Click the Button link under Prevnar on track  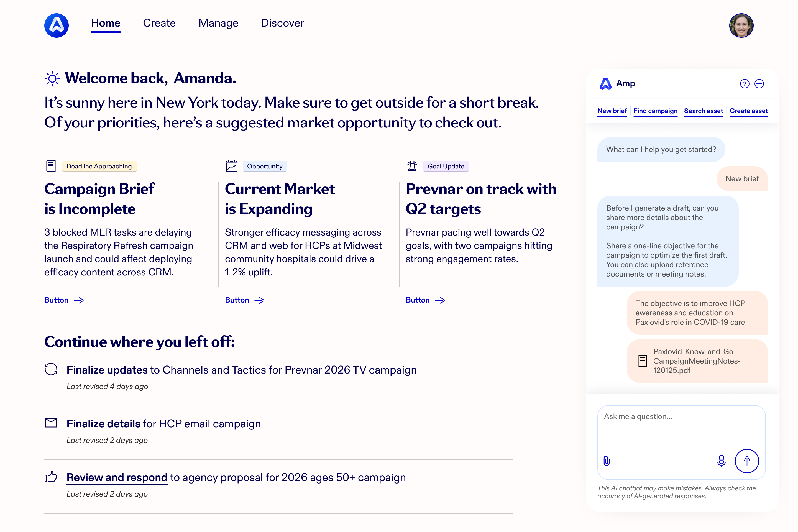pos(418,300)
